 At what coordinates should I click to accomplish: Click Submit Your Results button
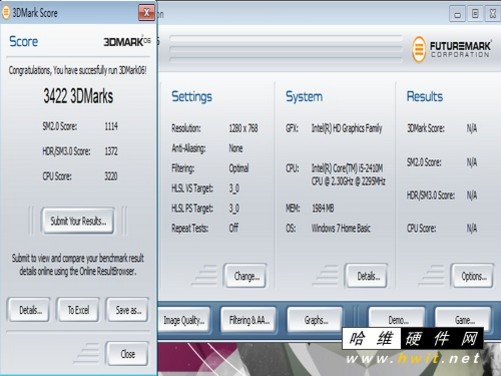pyautogui.click(x=78, y=221)
